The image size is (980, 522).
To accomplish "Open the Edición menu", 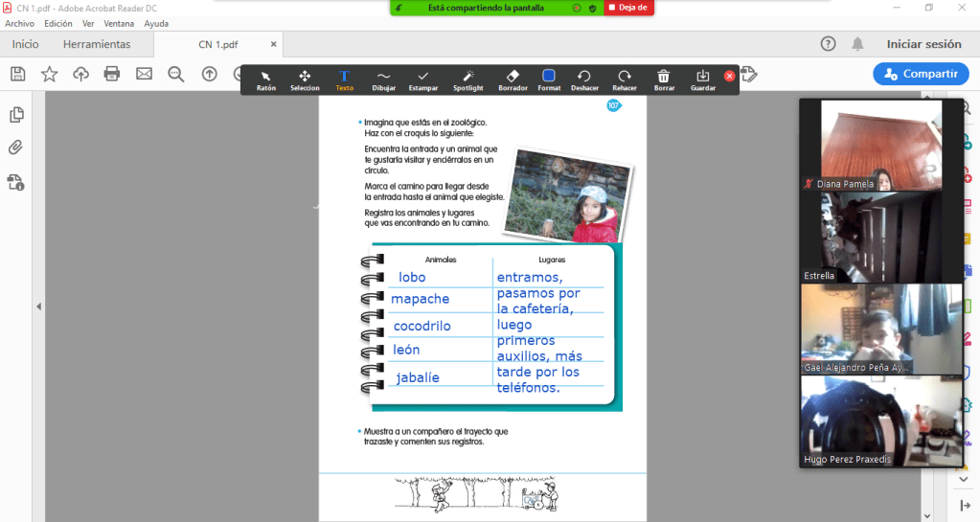I will (58, 23).
